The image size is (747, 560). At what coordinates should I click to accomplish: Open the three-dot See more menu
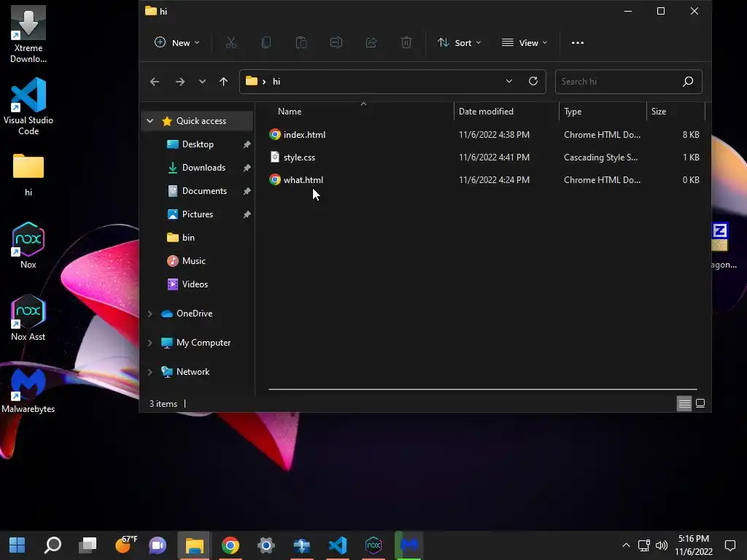pos(578,43)
